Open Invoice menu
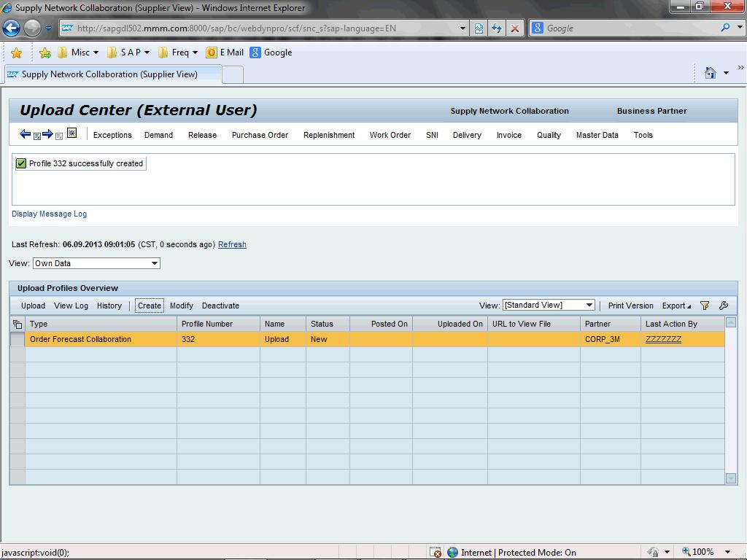Screen dimensions: 747x560 tap(509, 135)
